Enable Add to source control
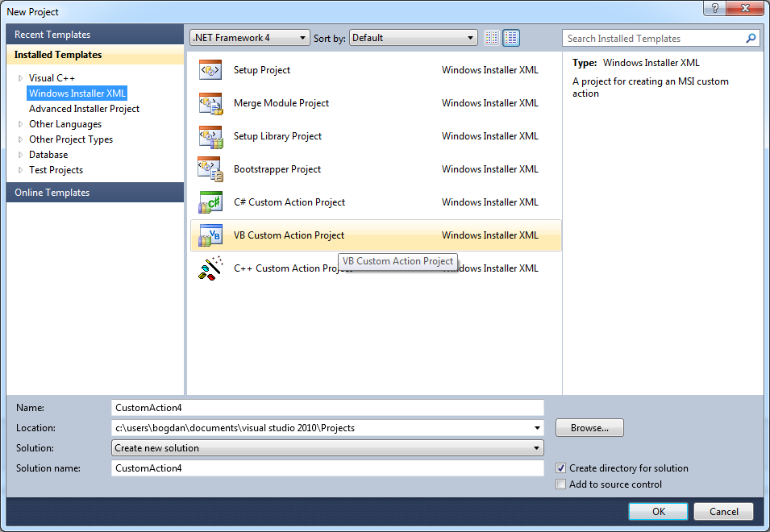770x532 pixels. coord(561,484)
